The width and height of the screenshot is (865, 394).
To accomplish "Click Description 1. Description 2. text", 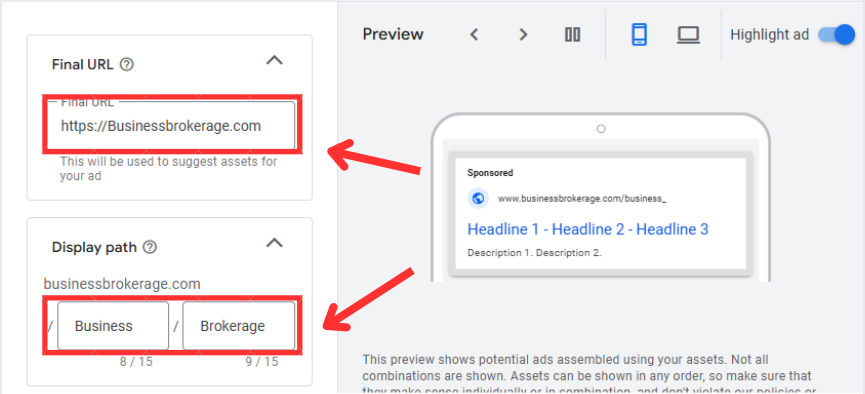I will 534,253.
